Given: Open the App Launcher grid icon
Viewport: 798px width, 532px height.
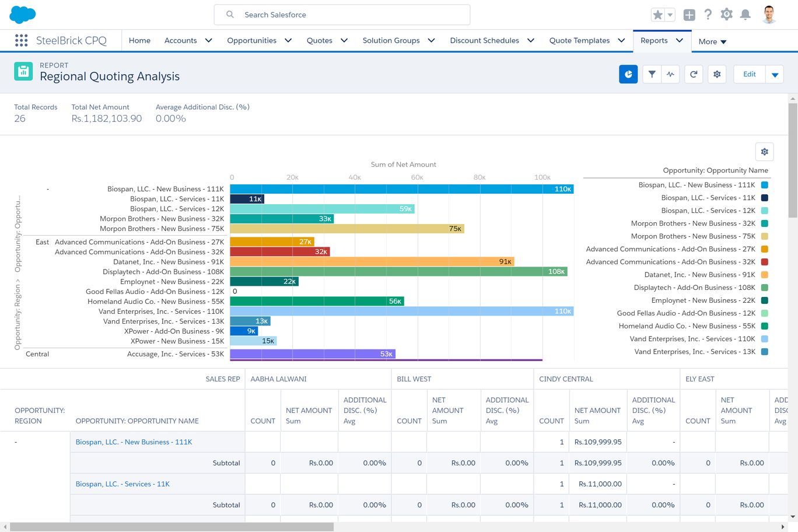Looking at the screenshot, I should [22, 40].
